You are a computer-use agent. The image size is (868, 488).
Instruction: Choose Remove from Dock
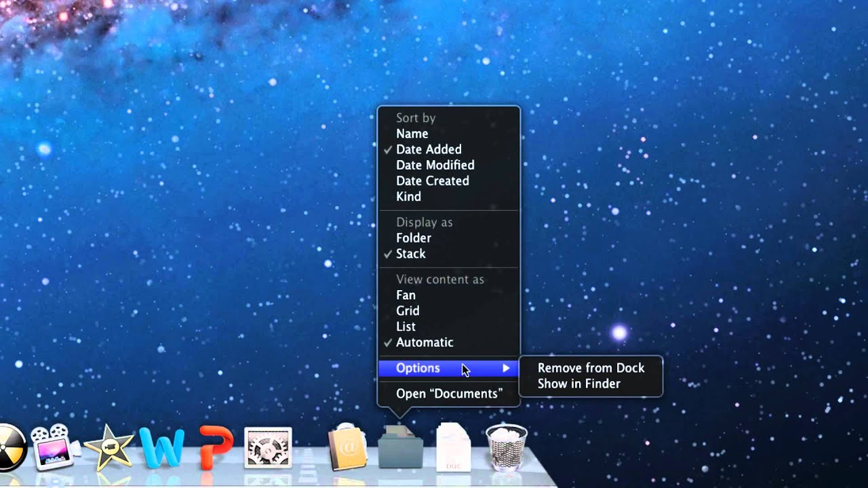pos(591,368)
